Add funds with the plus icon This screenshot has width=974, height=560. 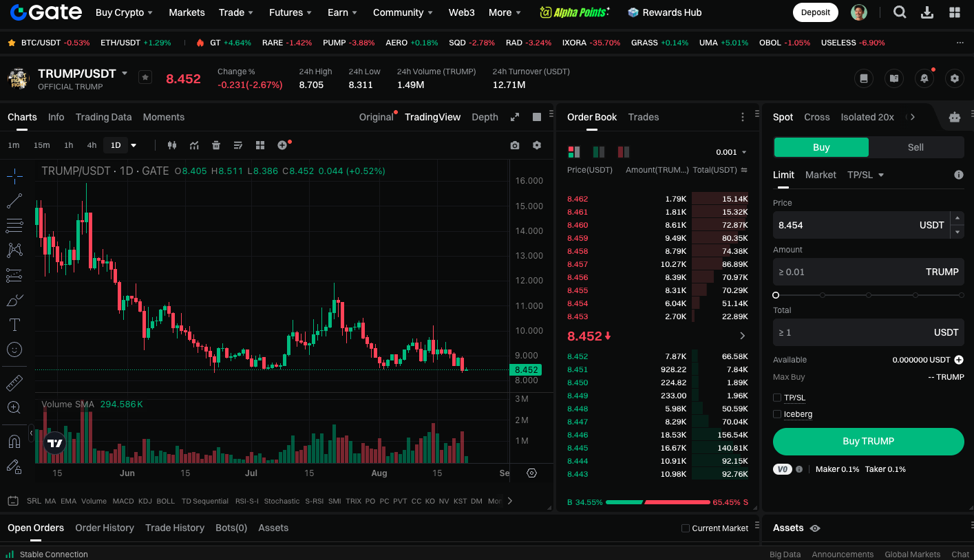pos(959,360)
